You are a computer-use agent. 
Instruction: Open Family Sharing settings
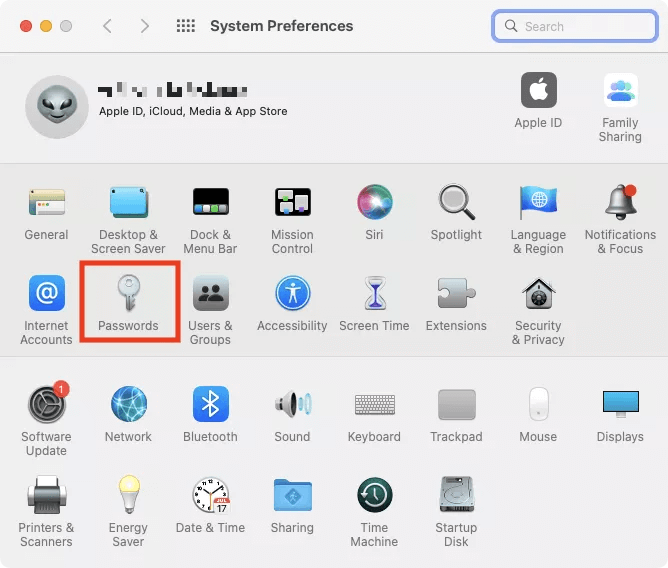tap(620, 92)
